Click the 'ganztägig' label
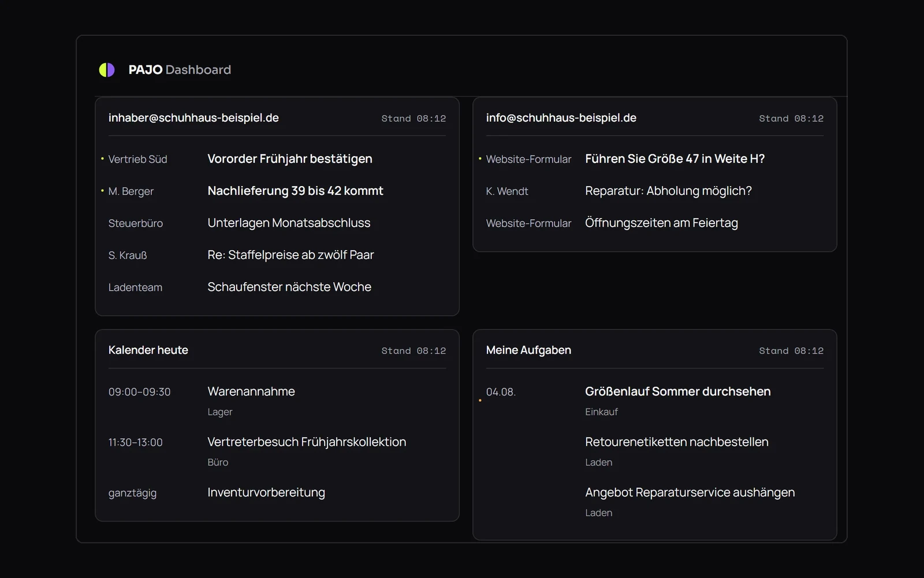 click(x=132, y=493)
